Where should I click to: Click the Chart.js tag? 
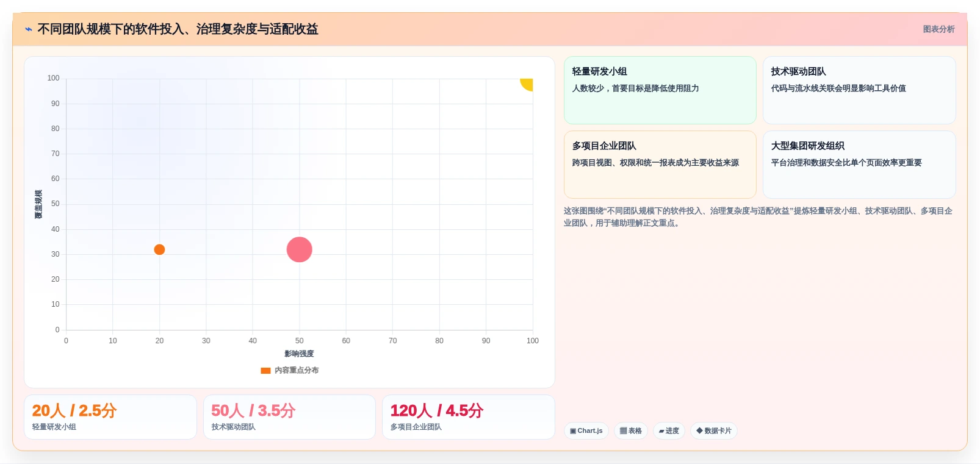point(586,431)
